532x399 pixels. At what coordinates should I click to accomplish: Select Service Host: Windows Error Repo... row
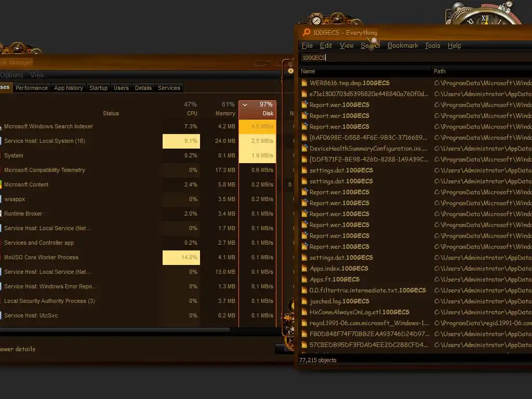click(x=50, y=286)
